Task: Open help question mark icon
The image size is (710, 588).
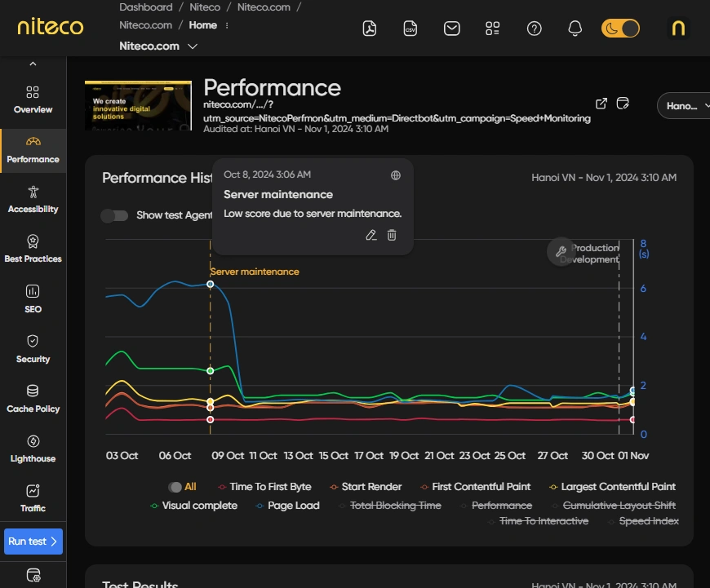Action: point(535,29)
